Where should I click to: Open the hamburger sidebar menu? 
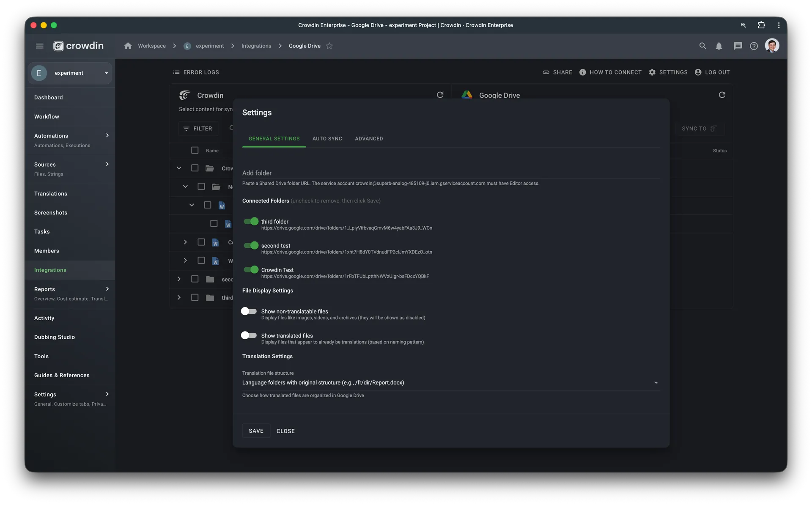point(40,46)
